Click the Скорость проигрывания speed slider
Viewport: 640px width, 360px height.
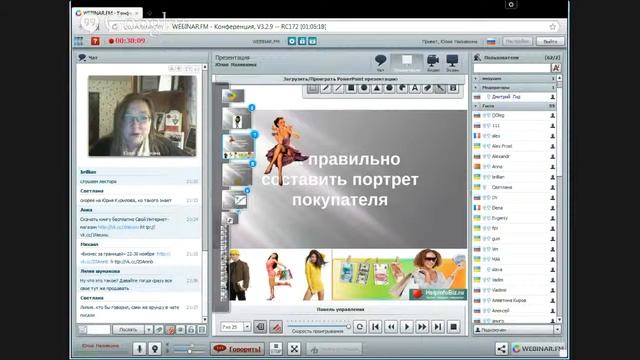click(319, 326)
